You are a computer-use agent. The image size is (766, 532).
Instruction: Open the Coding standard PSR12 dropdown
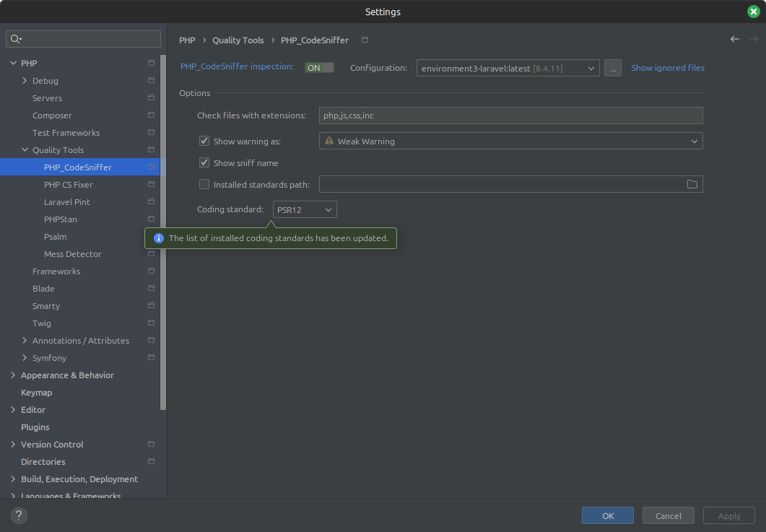tap(305, 209)
